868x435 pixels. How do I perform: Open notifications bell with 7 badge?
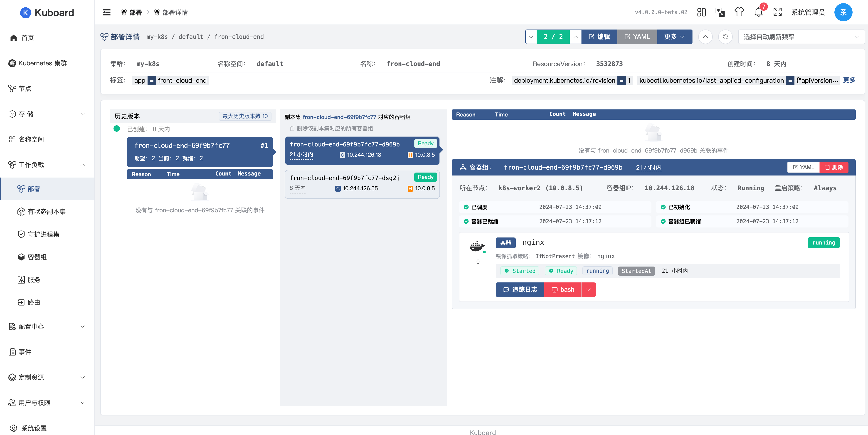759,12
